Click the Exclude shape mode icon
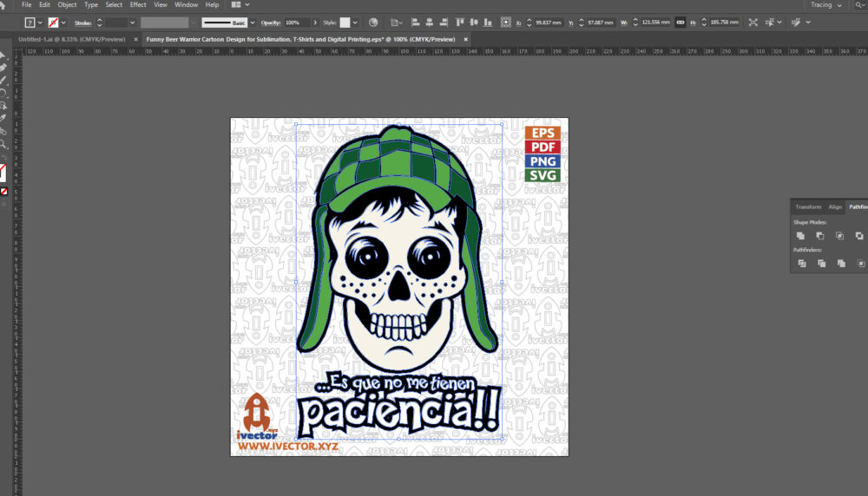This screenshot has height=496, width=868. [x=859, y=236]
